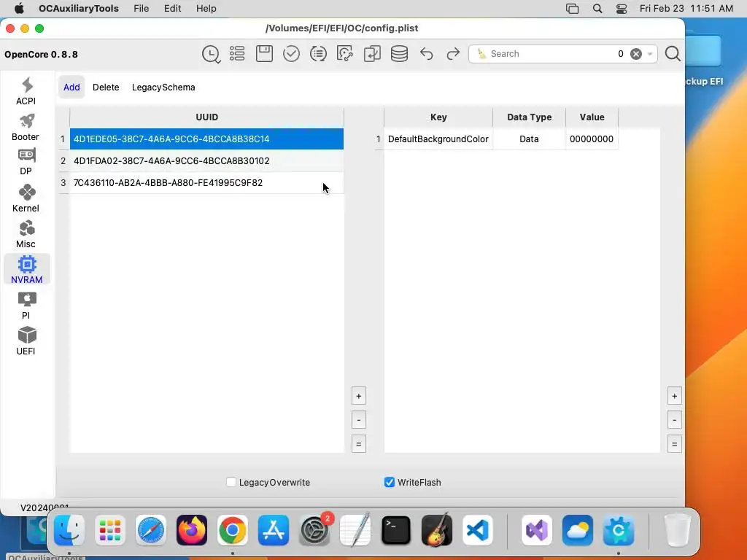The image size is (747, 560).
Task: Open the Edit menu
Action: click(x=172, y=9)
